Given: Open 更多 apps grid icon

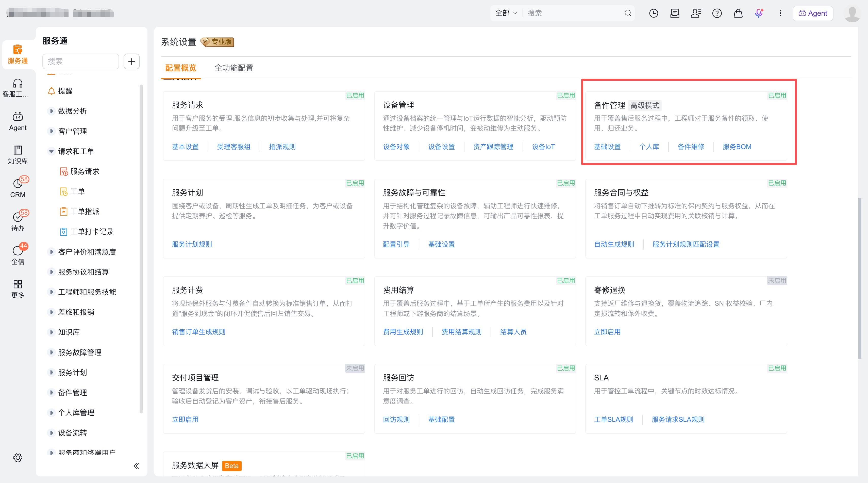Looking at the screenshot, I should [x=18, y=289].
